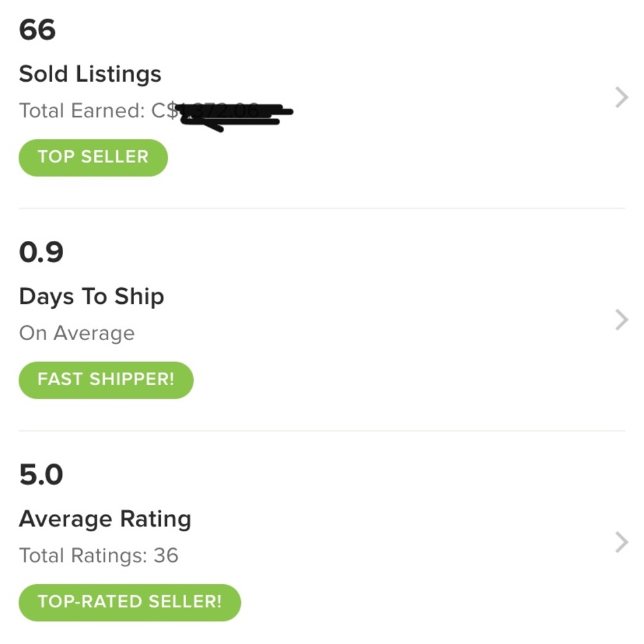This screenshot has height=644, width=644.
Task: Click the 0.9 days to ship value
Action: 41,252
